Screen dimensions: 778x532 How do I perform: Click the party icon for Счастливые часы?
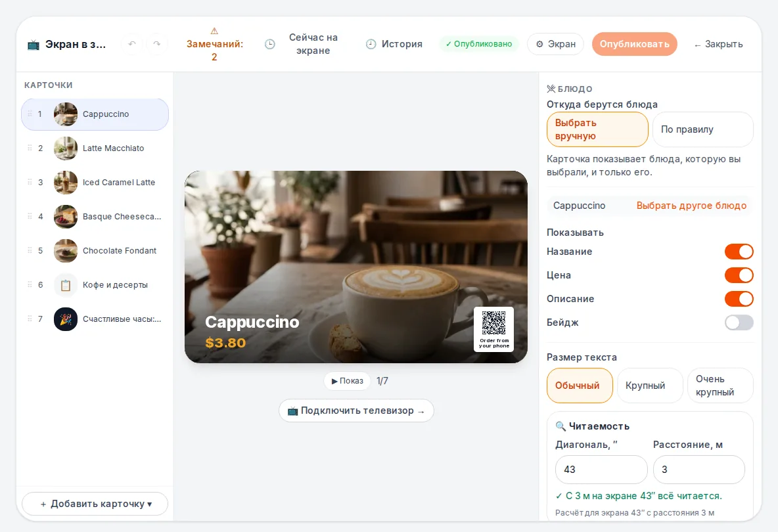66,319
